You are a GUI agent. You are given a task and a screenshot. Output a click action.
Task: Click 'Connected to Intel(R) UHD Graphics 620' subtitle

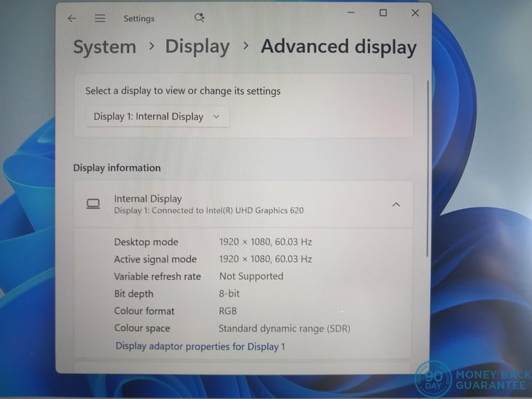(227, 211)
